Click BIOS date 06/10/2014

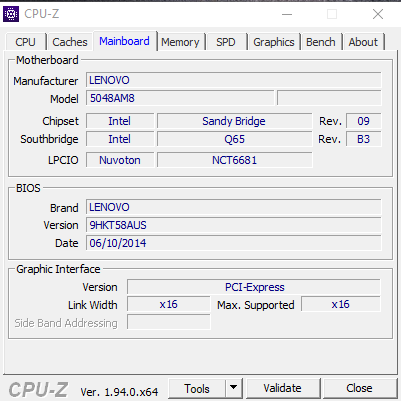pyautogui.click(x=233, y=243)
